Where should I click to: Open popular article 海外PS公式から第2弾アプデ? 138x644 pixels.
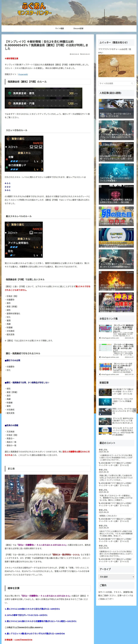[116, 130]
